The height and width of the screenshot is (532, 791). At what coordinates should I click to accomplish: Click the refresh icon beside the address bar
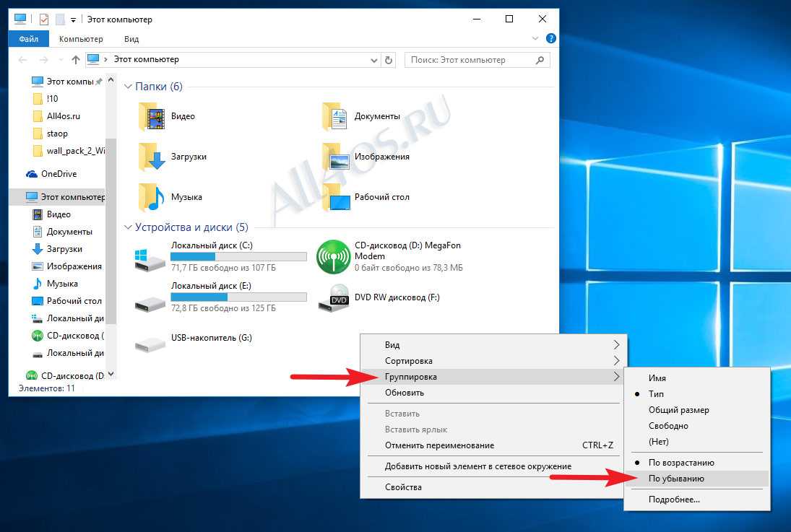coord(389,60)
